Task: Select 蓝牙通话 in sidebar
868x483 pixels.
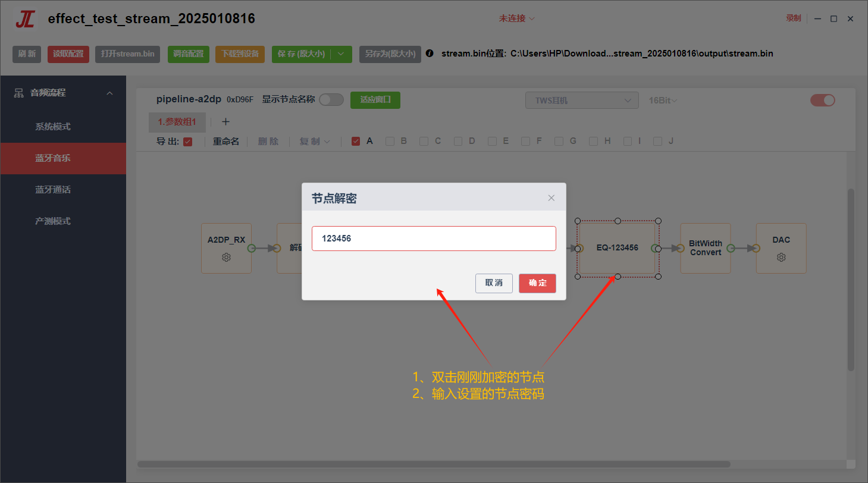Action: coord(63,190)
